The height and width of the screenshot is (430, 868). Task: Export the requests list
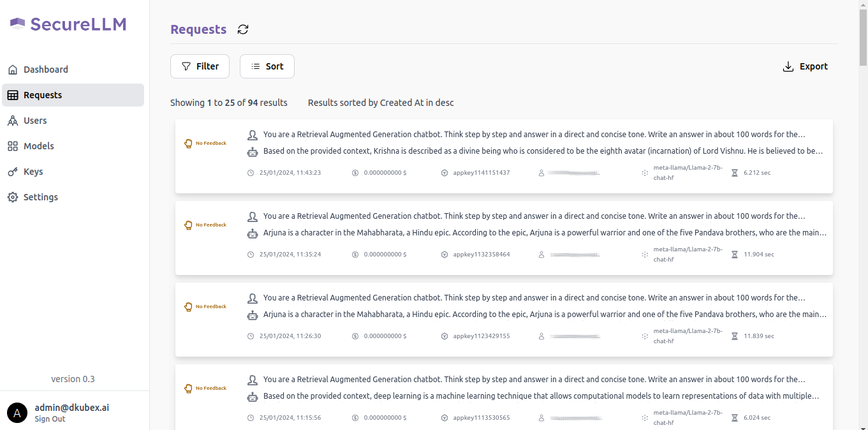805,66
